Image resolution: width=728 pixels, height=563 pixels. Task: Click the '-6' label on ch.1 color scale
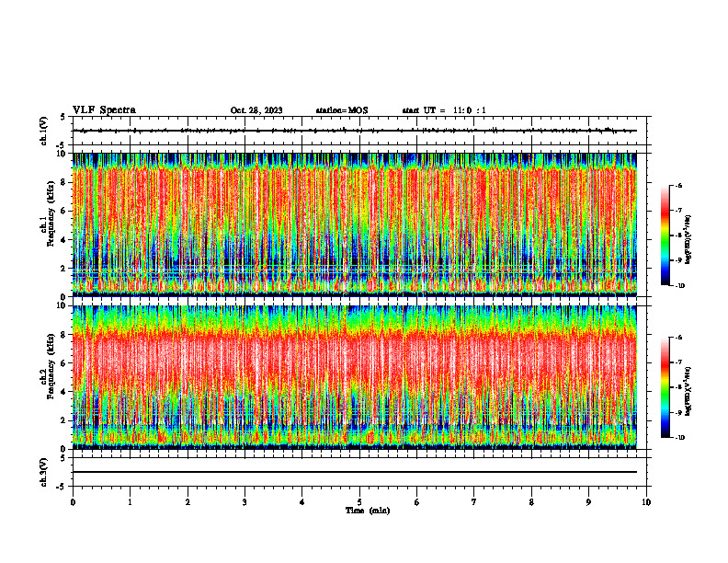[678, 186]
